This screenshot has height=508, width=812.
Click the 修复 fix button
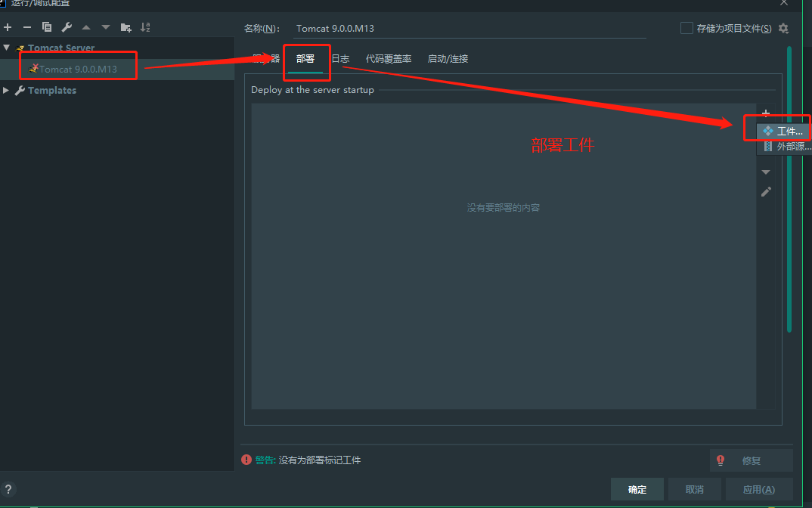click(751, 460)
